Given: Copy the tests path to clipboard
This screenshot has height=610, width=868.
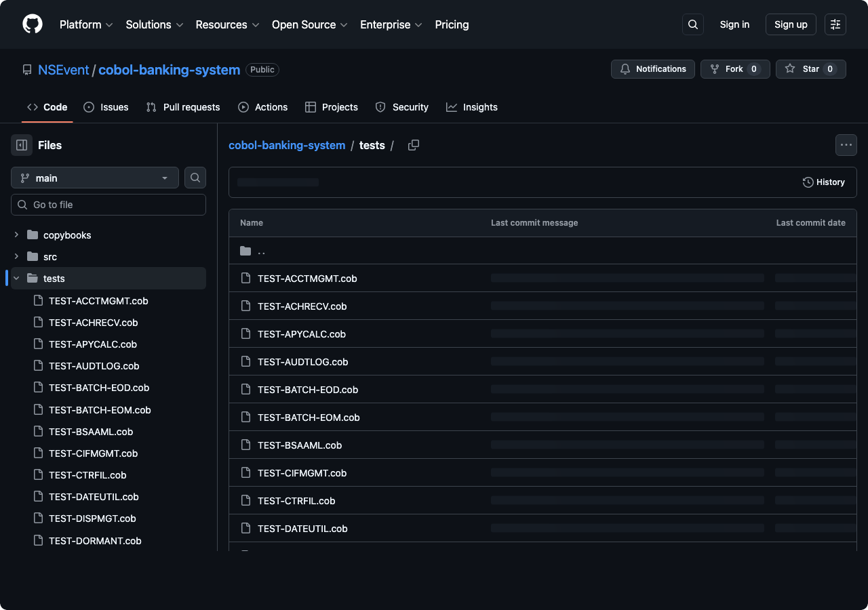Looking at the screenshot, I should [413, 145].
